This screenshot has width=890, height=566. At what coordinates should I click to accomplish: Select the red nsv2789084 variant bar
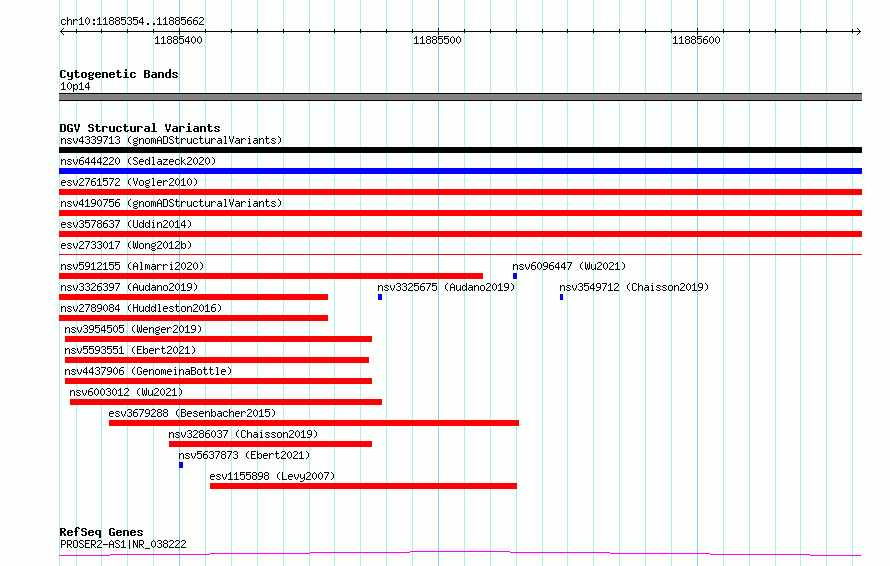click(x=194, y=318)
